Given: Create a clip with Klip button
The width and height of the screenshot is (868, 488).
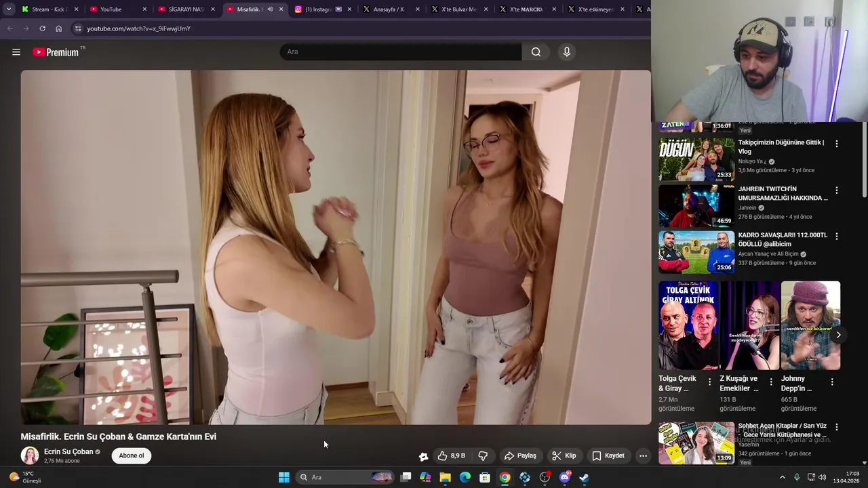Looking at the screenshot, I should tap(564, 456).
